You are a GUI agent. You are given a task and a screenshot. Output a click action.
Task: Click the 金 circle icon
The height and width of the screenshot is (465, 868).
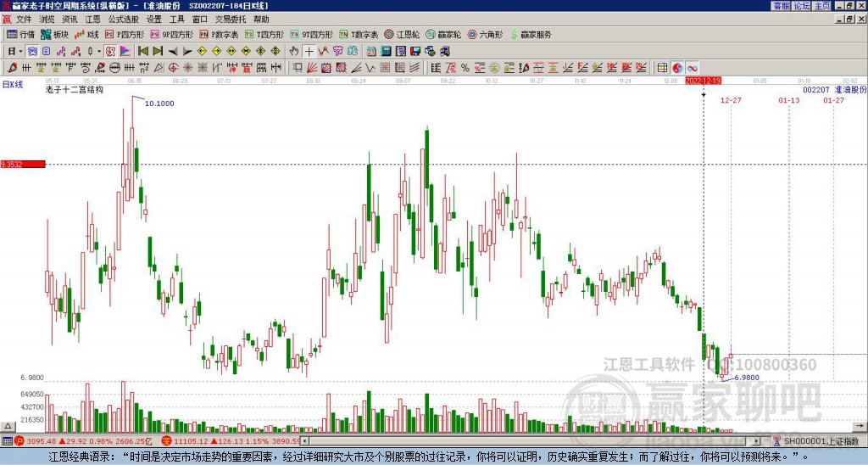494,68
